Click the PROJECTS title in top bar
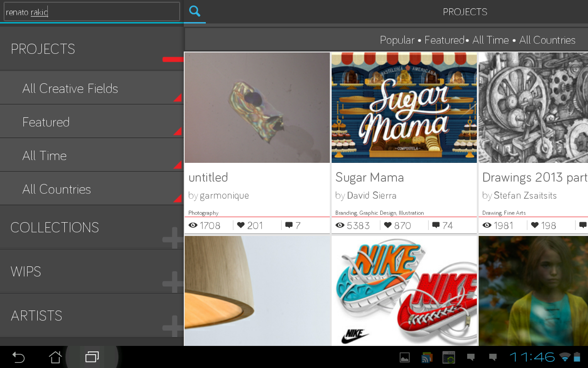This screenshot has height=368, width=588. [x=465, y=12]
